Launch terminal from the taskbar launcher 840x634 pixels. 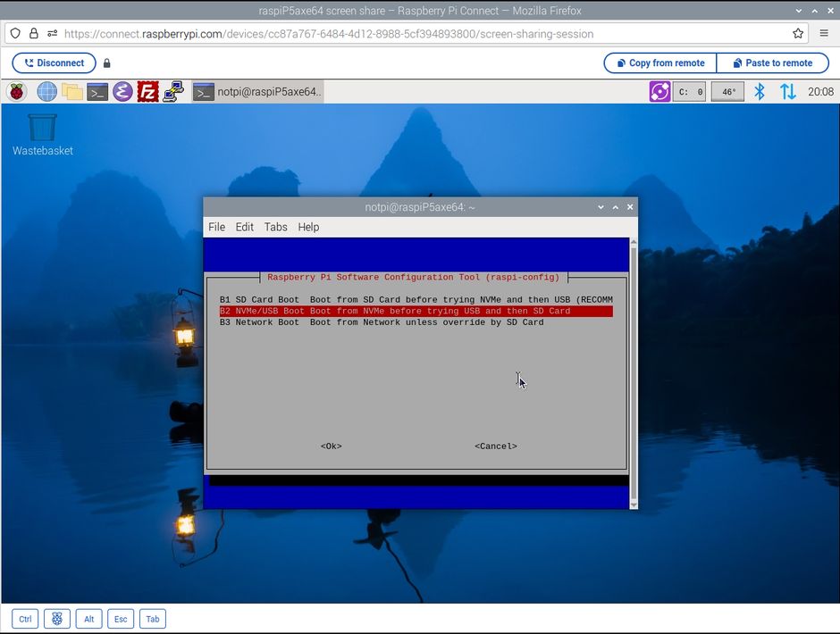[x=97, y=92]
